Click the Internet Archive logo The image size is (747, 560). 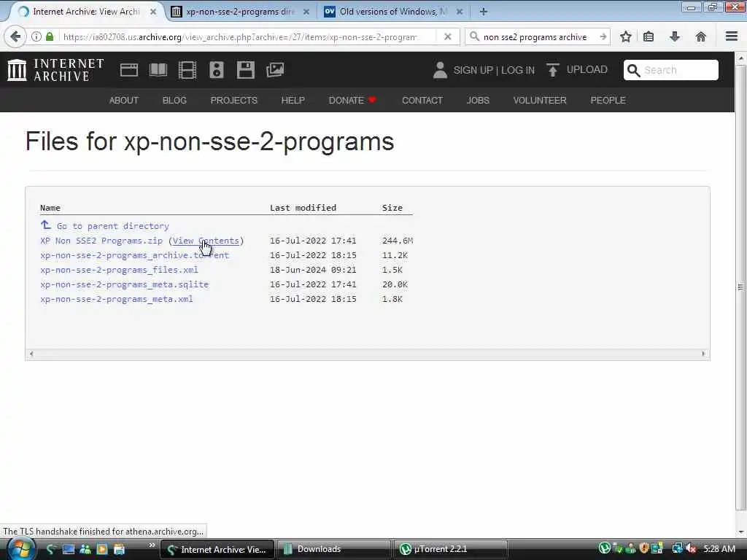coord(55,70)
